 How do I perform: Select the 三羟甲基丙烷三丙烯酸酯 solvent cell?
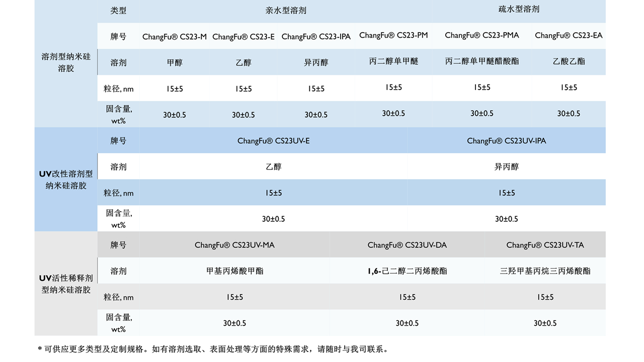click(545, 271)
